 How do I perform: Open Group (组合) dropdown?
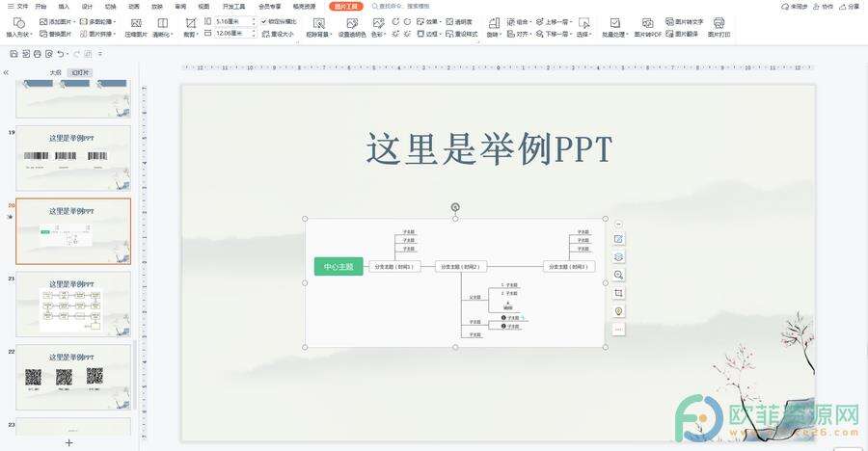(x=519, y=21)
